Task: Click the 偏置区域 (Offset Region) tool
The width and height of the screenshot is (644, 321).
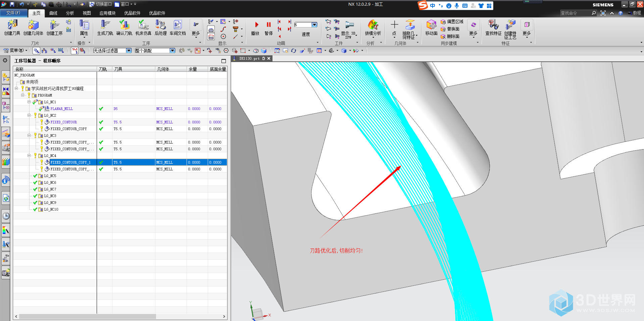Action: (x=452, y=22)
